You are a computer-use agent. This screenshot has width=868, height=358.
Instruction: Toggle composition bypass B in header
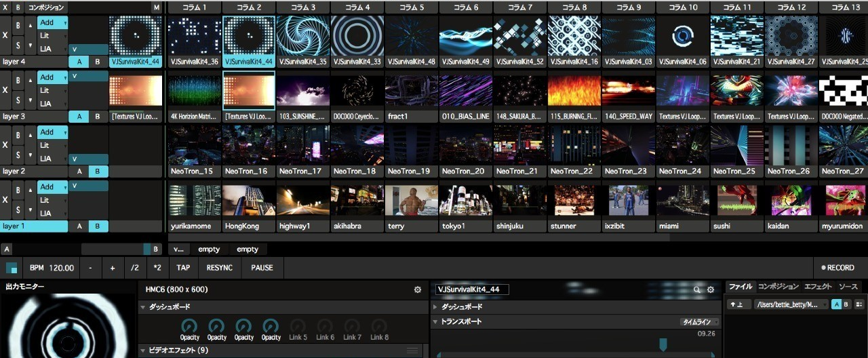[18, 7]
